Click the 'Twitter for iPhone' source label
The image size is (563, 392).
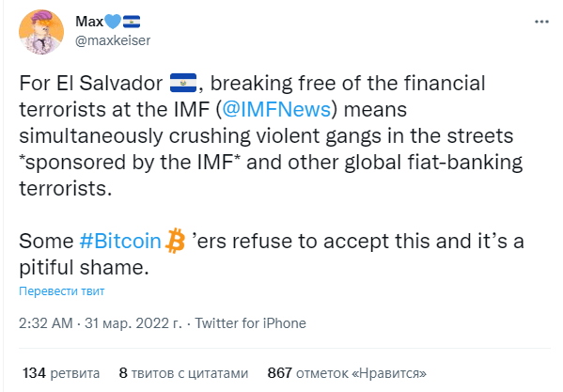251,323
